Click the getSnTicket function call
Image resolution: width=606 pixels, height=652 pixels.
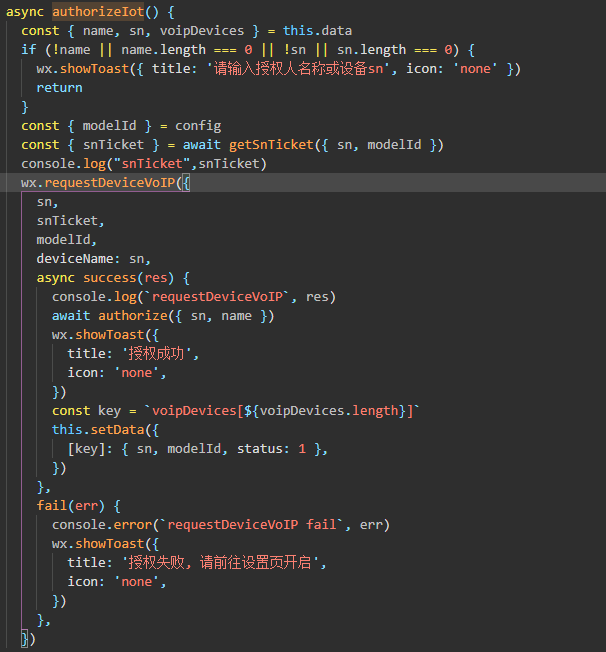click(271, 145)
